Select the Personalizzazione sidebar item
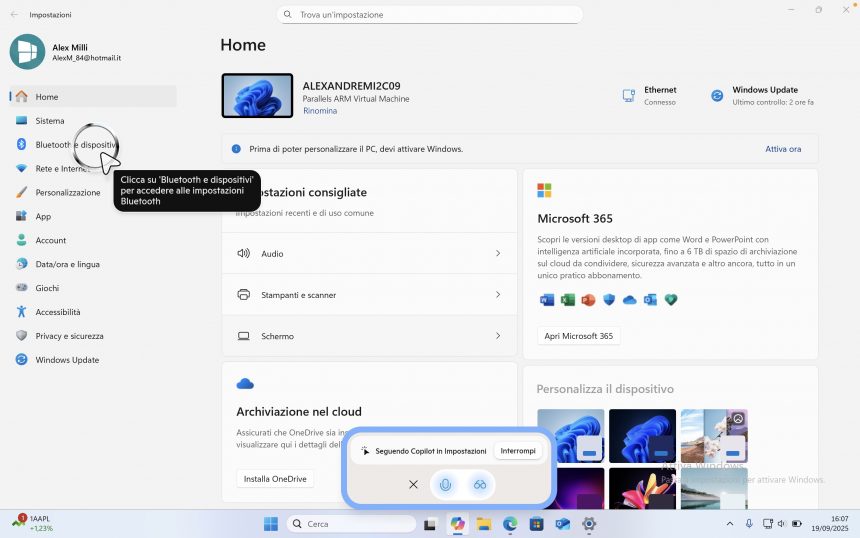Screen dimensions: 860x538 point(67,193)
